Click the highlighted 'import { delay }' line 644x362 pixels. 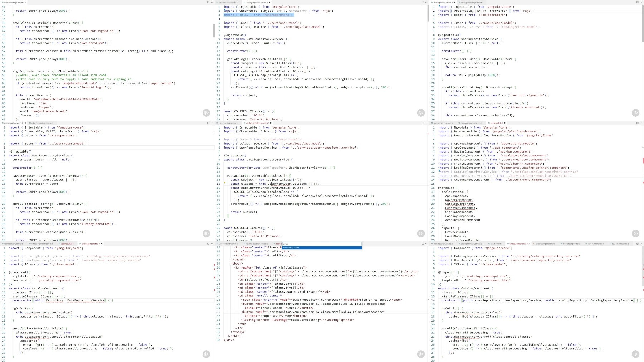coord(258,15)
